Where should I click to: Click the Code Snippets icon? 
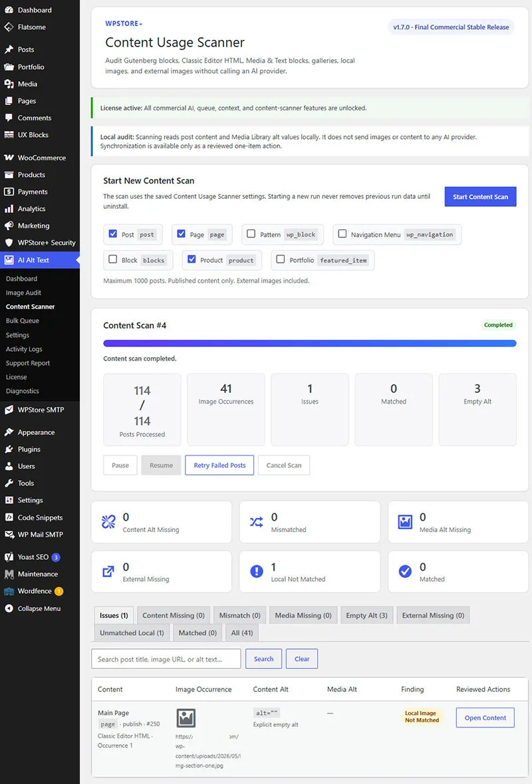[9, 517]
